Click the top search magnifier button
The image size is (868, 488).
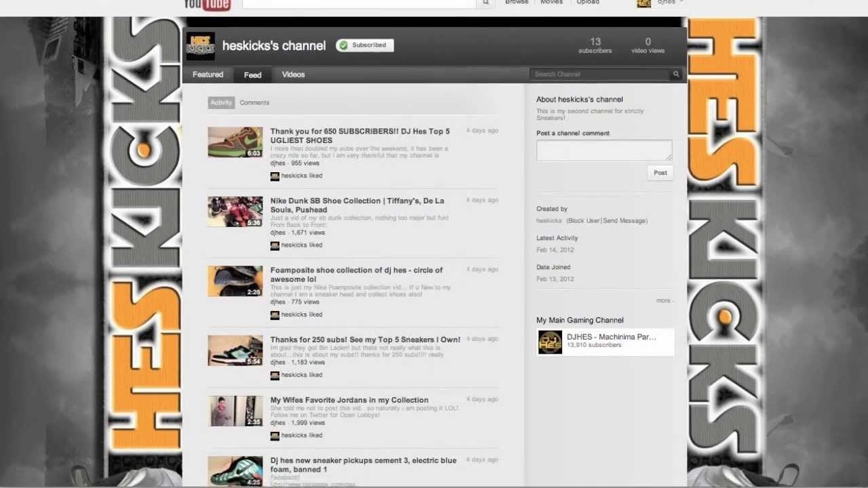486,3
